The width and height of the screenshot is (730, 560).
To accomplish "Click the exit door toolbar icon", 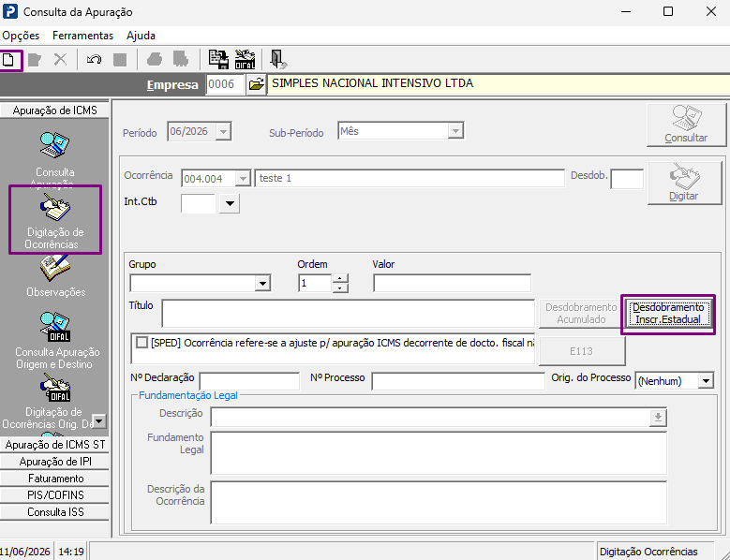I will click(x=278, y=60).
